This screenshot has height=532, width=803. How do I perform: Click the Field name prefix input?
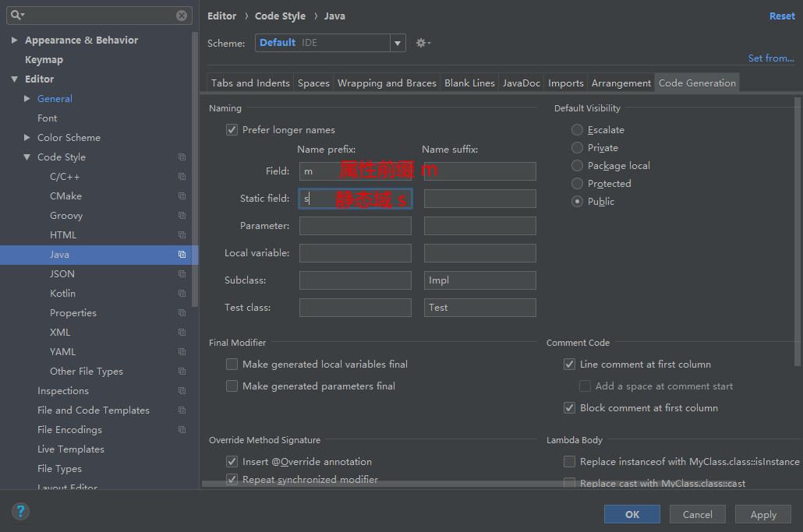356,171
